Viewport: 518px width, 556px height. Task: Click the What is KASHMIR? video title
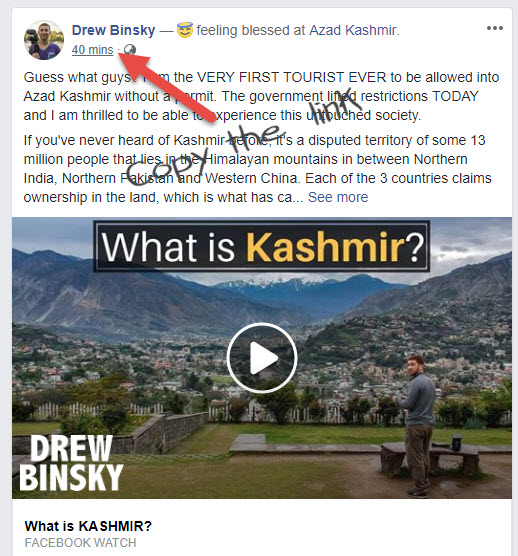point(88,526)
